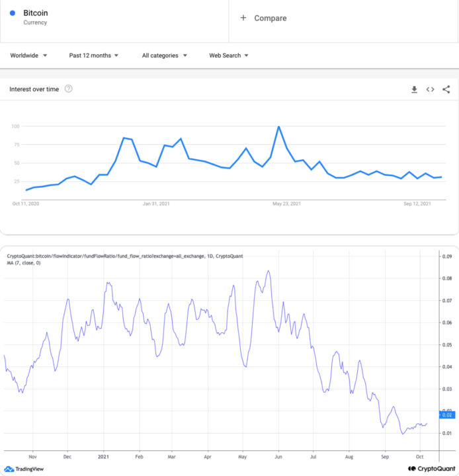Click the 0.02 current value label
The height and width of the screenshot is (476, 459).
(446, 415)
